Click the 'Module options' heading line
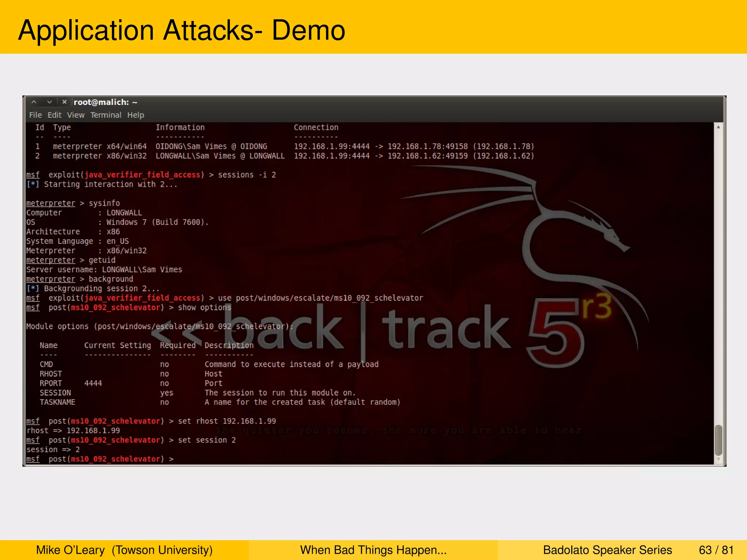Image resolution: width=747 pixels, height=560 pixels. coord(160,327)
